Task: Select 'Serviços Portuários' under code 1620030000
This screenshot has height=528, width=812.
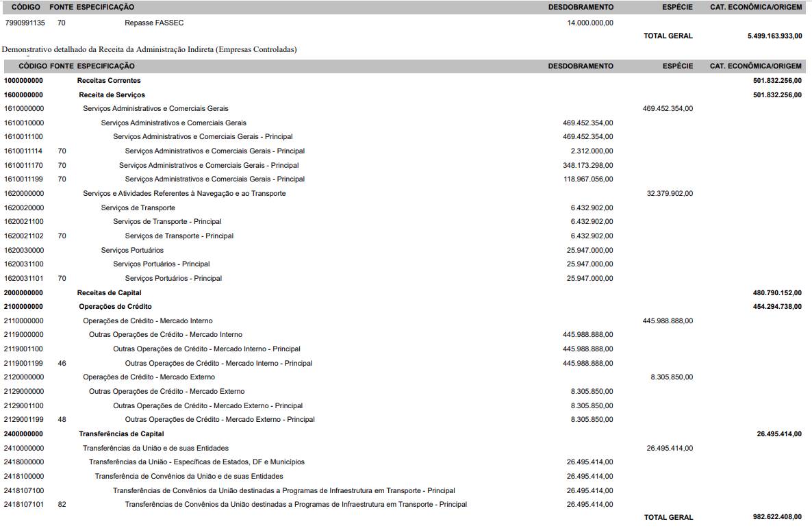Action: [x=132, y=250]
